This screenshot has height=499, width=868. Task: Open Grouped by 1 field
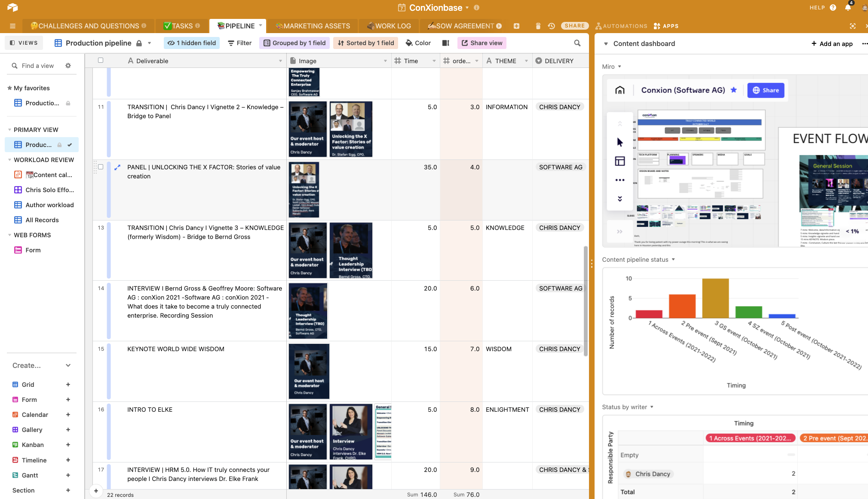point(294,43)
